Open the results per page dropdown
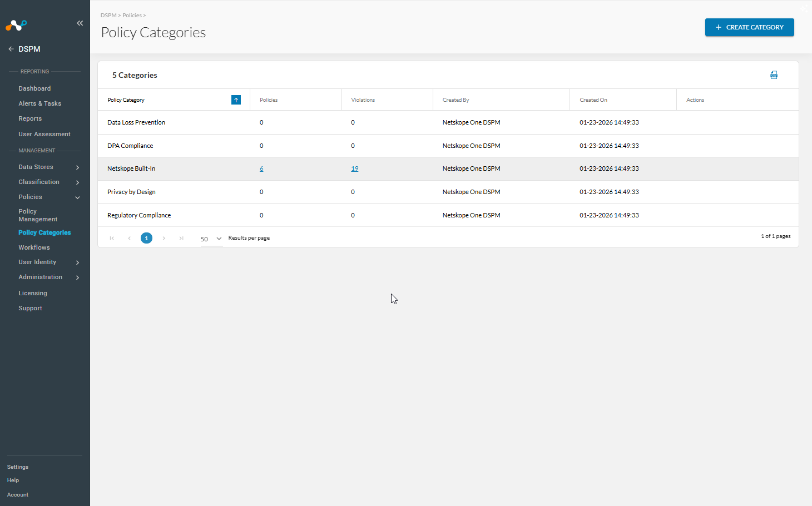The height and width of the screenshot is (506, 812). 211,239
